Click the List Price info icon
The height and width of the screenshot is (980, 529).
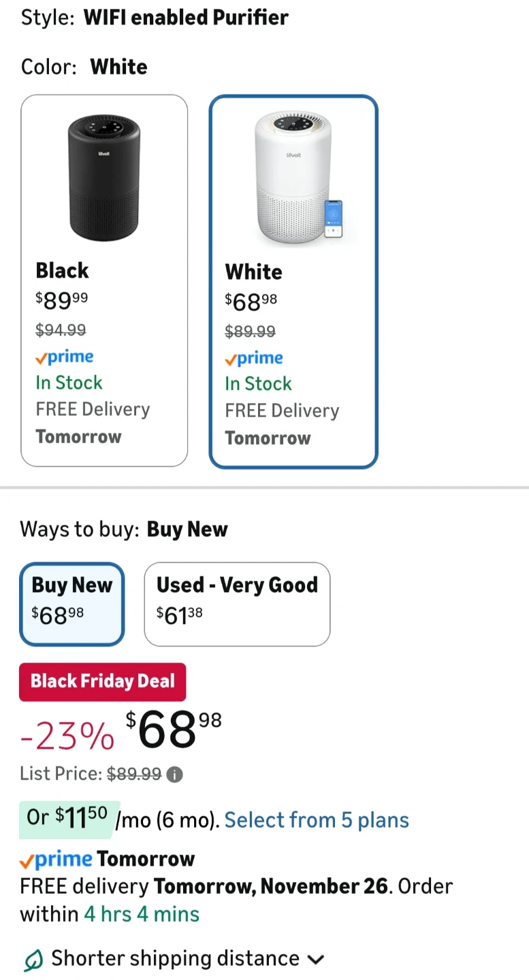[x=175, y=774]
